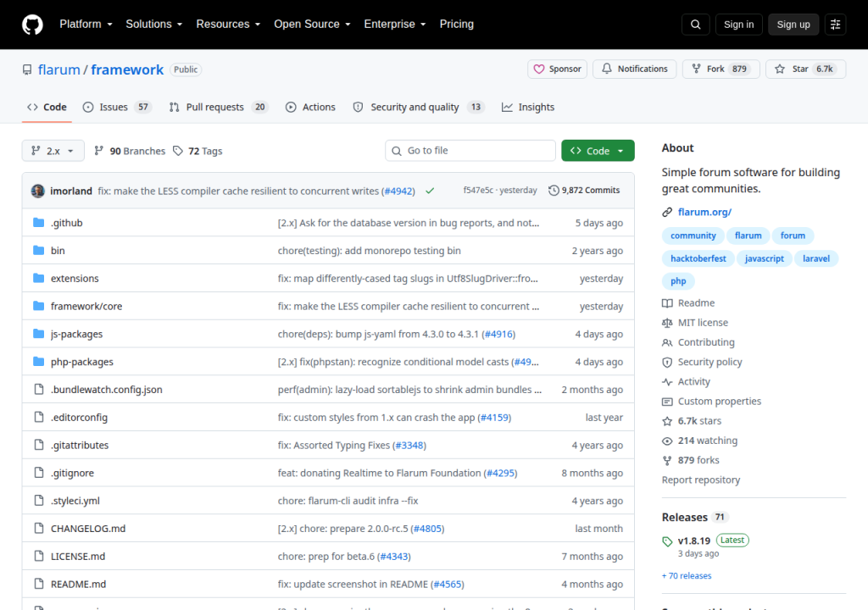This screenshot has height=610, width=868.
Task: Click Report repository link
Action: pos(701,480)
